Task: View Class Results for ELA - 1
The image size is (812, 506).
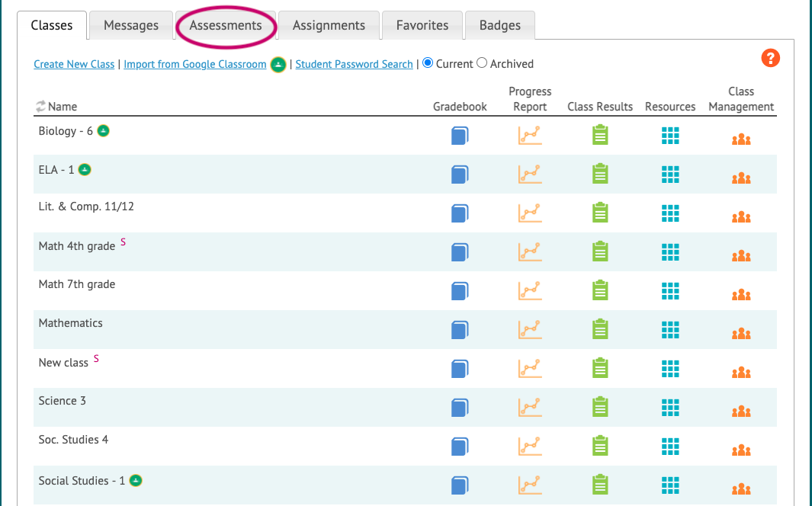Action: coord(600,174)
